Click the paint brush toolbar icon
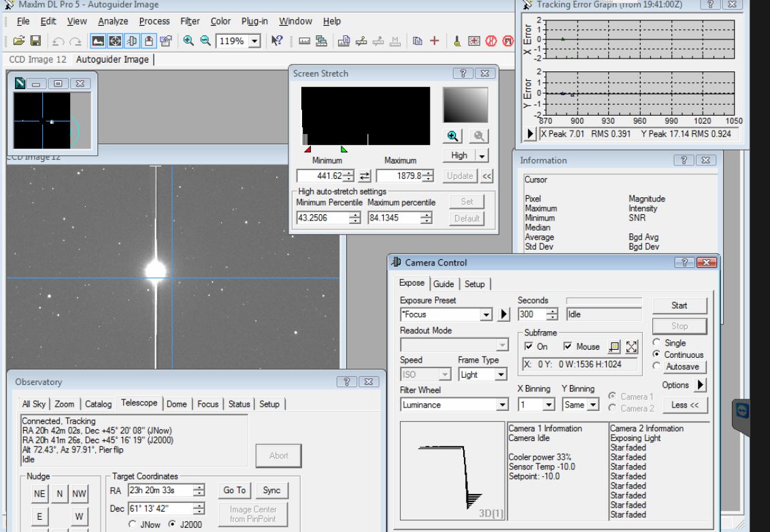The height and width of the screenshot is (532, 770). (x=457, y=41)
